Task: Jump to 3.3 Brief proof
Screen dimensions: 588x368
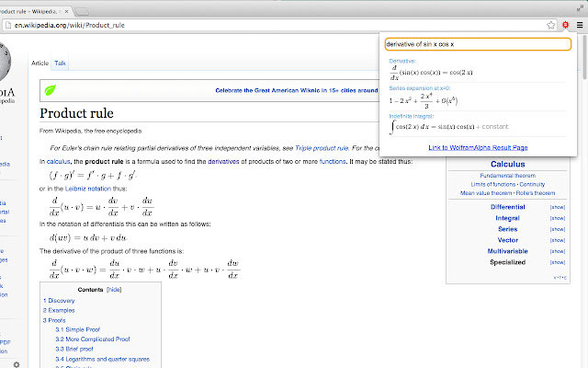Action: click(x=74, y=349)
